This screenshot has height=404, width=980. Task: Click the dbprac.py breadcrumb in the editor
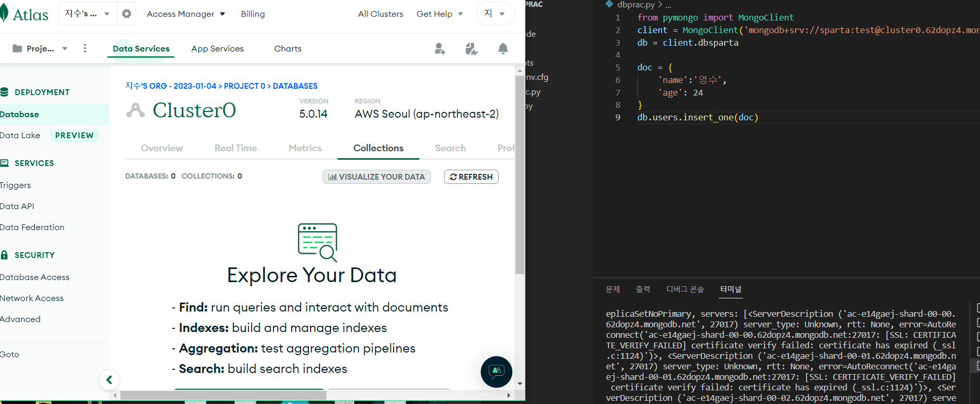(636, 5)
